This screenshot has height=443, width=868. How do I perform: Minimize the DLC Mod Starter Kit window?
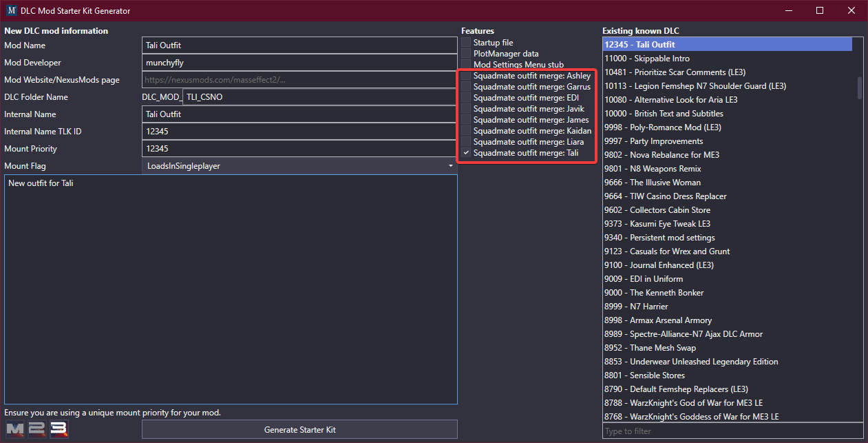click(788, 11)
